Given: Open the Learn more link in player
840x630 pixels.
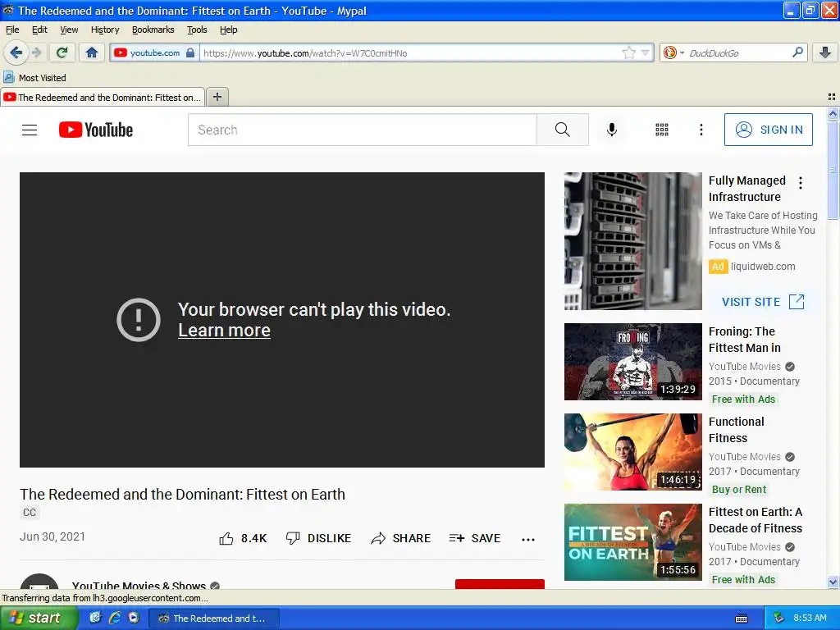Looking at the screenshot, I should click(x=224, y=331).
